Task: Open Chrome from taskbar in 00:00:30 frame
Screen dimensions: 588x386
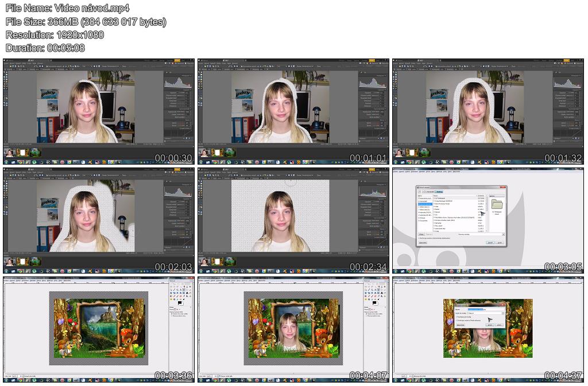Action: [x=20, y=162]
